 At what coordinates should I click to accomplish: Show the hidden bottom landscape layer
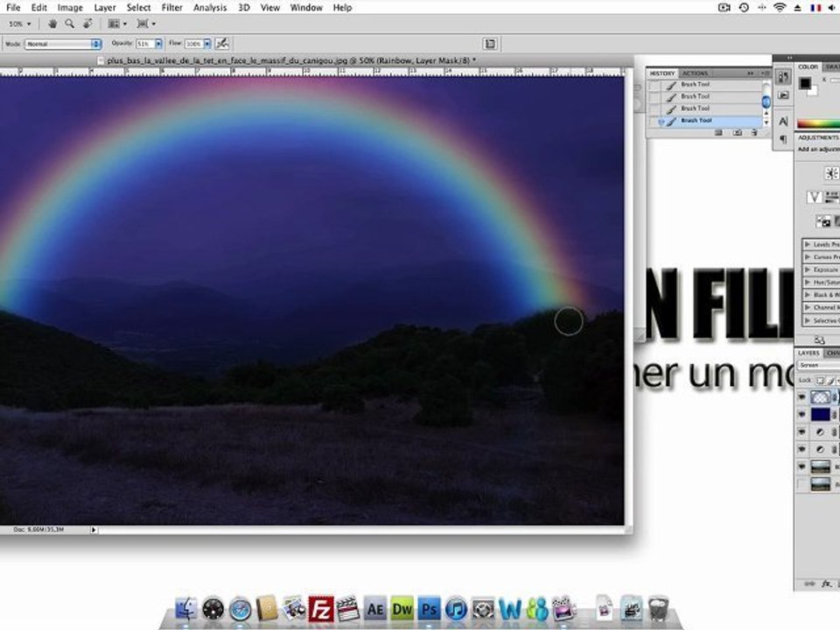[802, 484]
